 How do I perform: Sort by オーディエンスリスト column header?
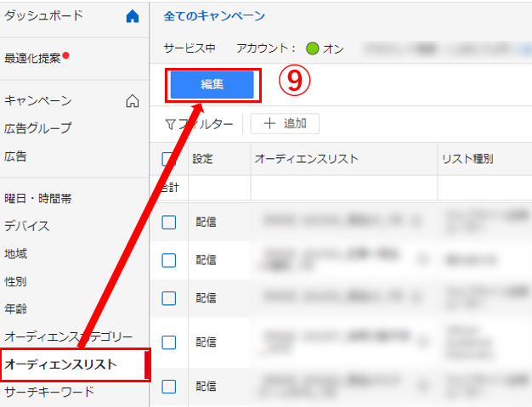click(x=307, y=158)
